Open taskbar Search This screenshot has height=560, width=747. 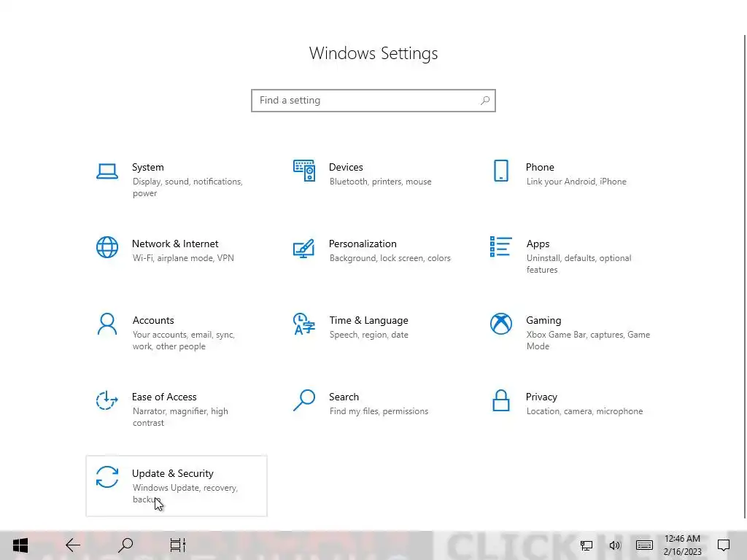(x=125, y=545)
